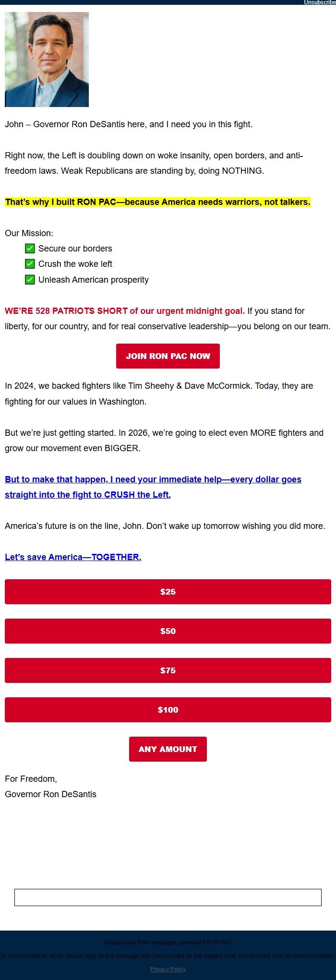
Task: Click the green checkmark beside Secure our borders
Action: pos(30,249)
